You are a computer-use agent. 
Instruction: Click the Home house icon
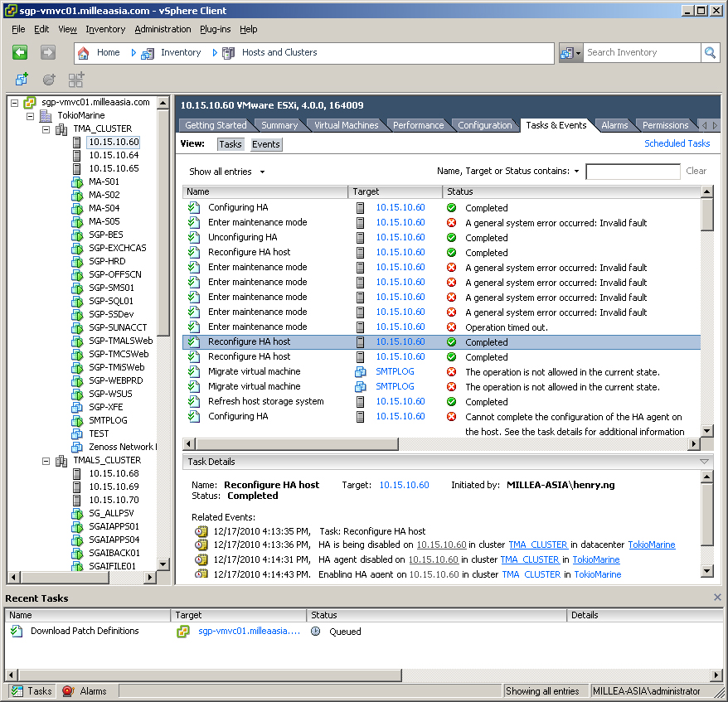pyautogui.click(x=83, y=53)
